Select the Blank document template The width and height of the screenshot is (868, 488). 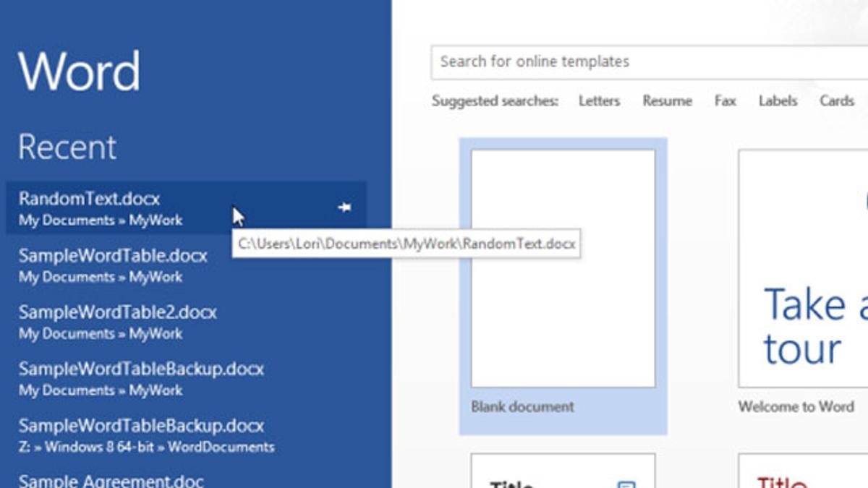(x=563, y=286)
